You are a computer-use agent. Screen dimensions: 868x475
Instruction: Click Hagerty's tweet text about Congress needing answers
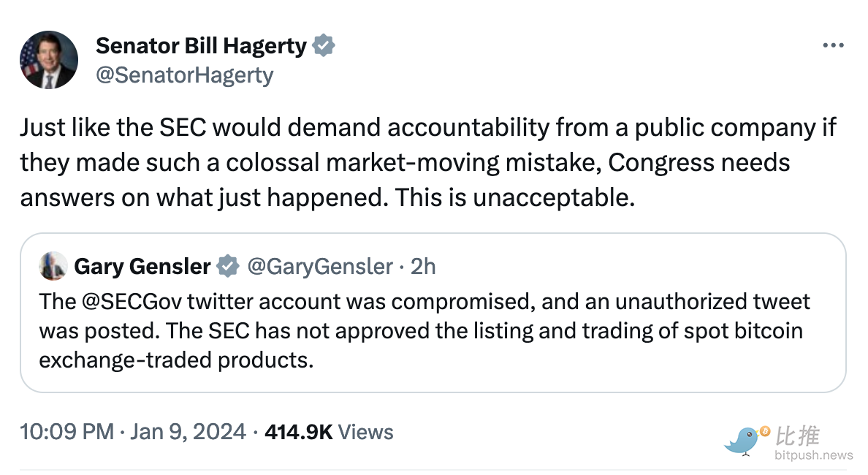point(427,163)
